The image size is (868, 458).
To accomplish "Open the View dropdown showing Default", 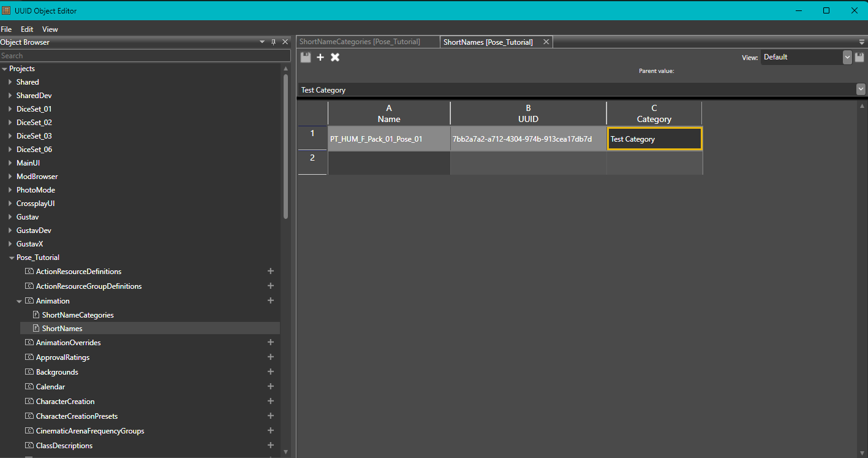I will [847, 56].
